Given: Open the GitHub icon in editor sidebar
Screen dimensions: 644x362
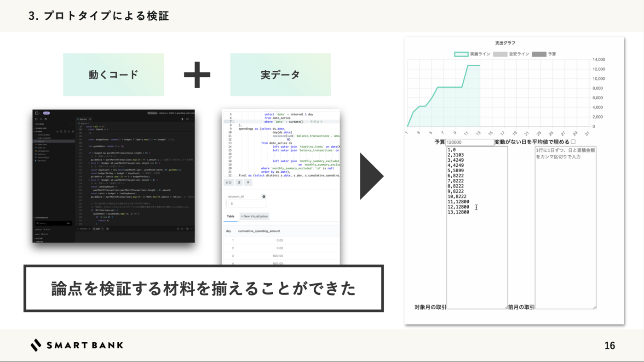Looking at the screenshot, I should click(46, 119).
